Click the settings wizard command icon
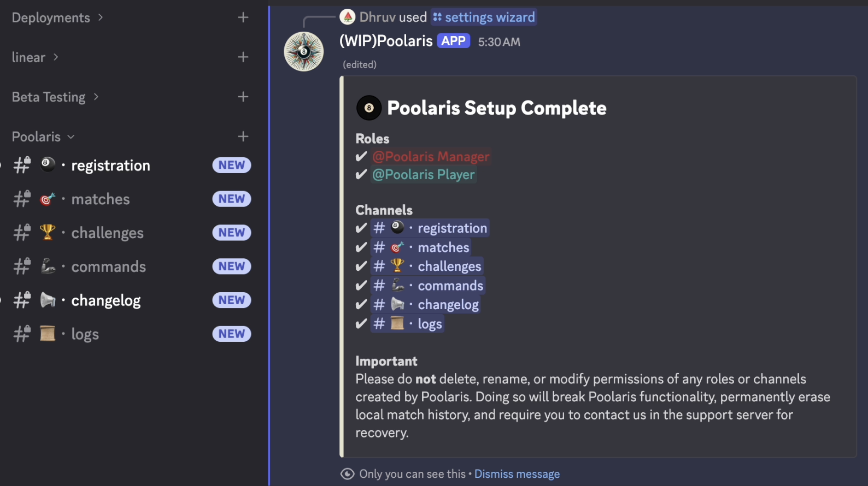 [437, 17]
